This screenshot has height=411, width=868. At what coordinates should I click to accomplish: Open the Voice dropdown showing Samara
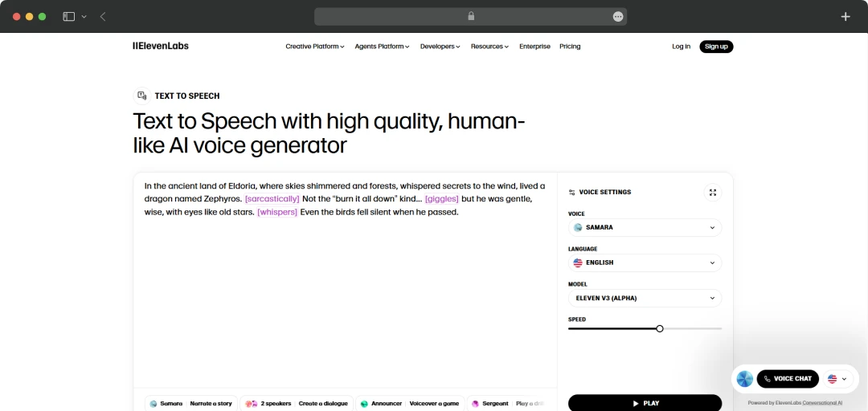pos(645,227)
